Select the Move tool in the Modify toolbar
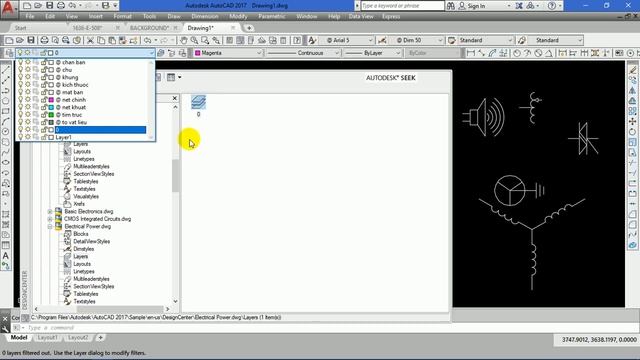 pyautogui.click(x=633, y=121)
